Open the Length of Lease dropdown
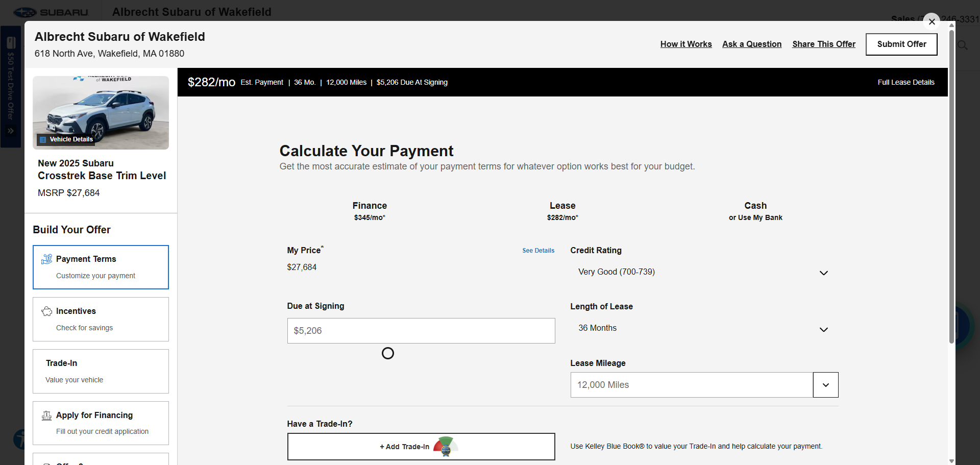 [x=704, y=328]
